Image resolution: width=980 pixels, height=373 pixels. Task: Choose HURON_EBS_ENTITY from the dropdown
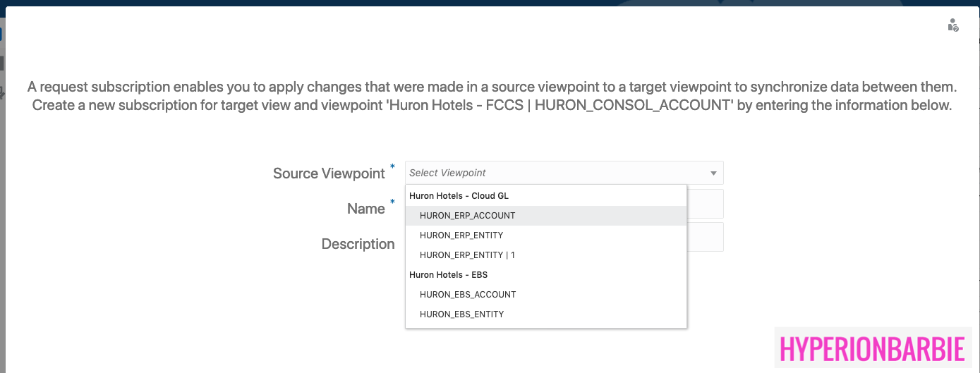(x=461, y=314)
